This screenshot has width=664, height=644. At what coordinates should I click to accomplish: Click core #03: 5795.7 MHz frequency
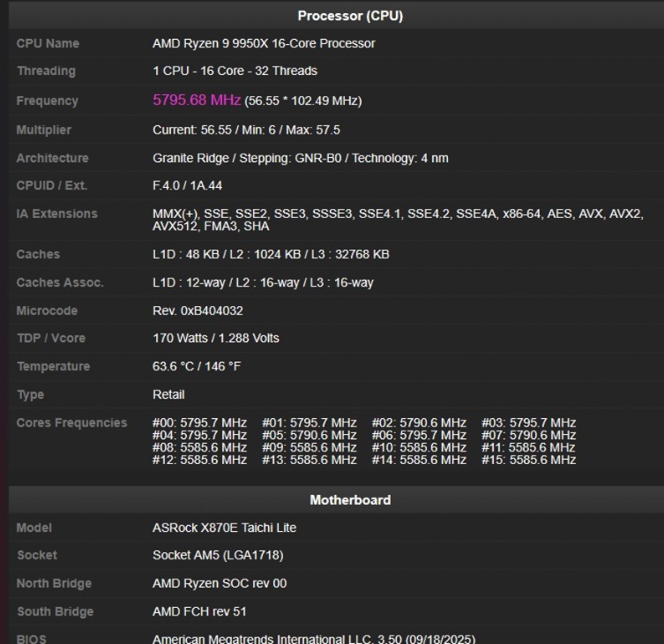[x=528, y=423]
